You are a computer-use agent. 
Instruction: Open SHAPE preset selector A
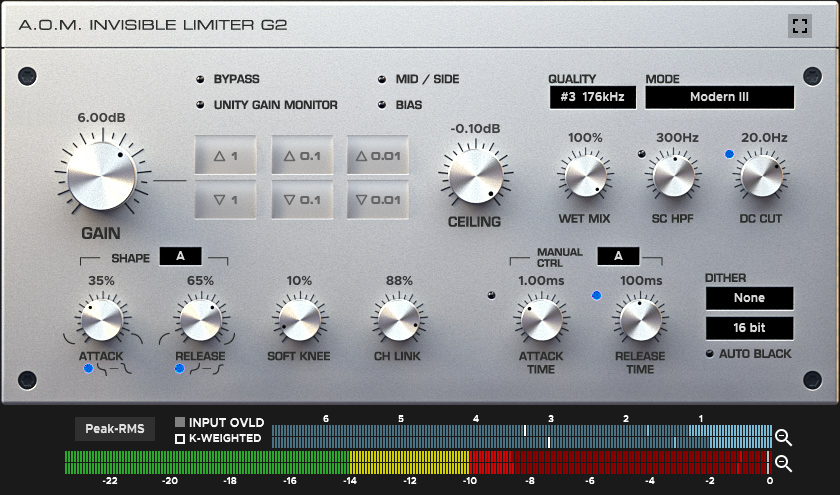181,256
